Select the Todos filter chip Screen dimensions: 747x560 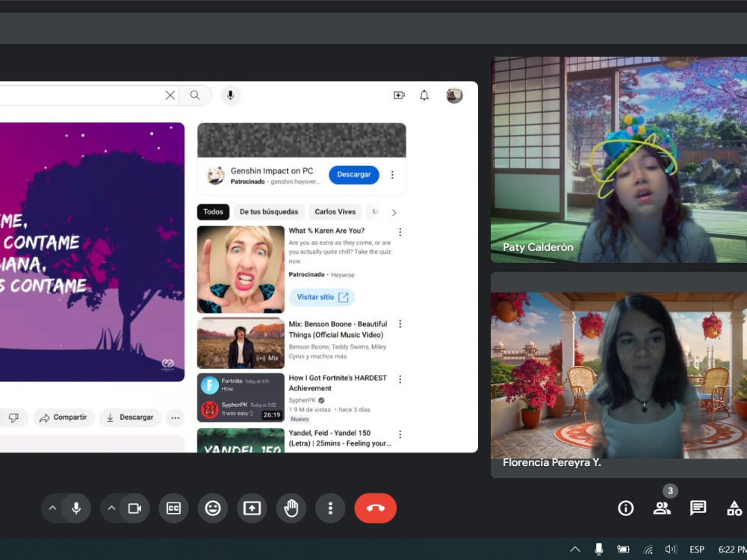(213, 212)
